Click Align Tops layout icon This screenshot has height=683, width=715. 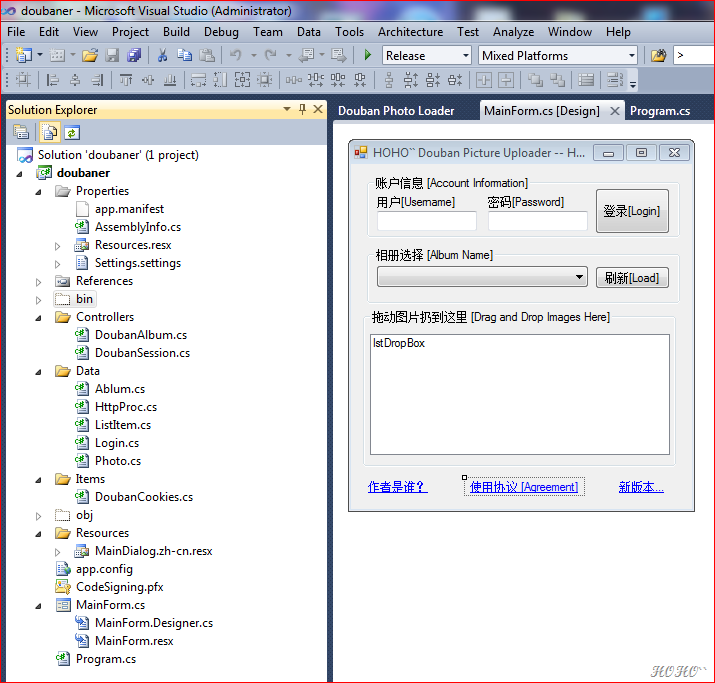pos(125,80)
